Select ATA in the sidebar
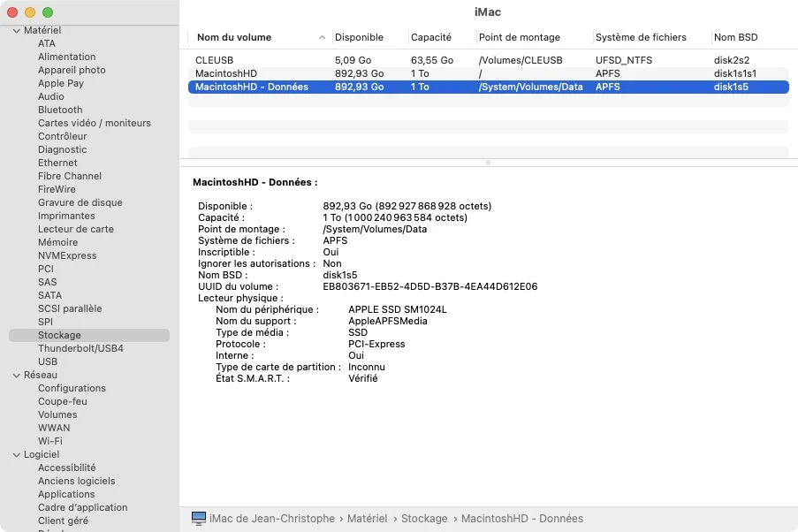798x532 pixels. click(x=46, y=43)
